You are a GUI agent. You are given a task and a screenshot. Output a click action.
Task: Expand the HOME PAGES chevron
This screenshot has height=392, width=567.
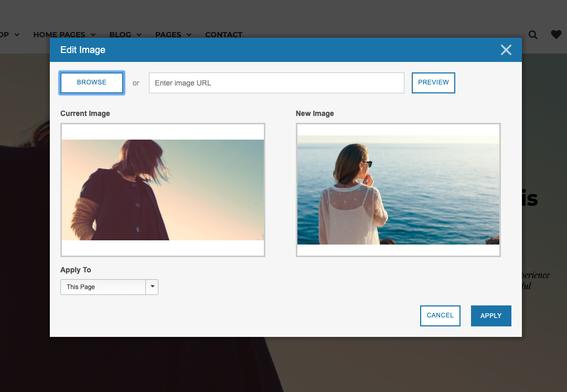(93, 35)
